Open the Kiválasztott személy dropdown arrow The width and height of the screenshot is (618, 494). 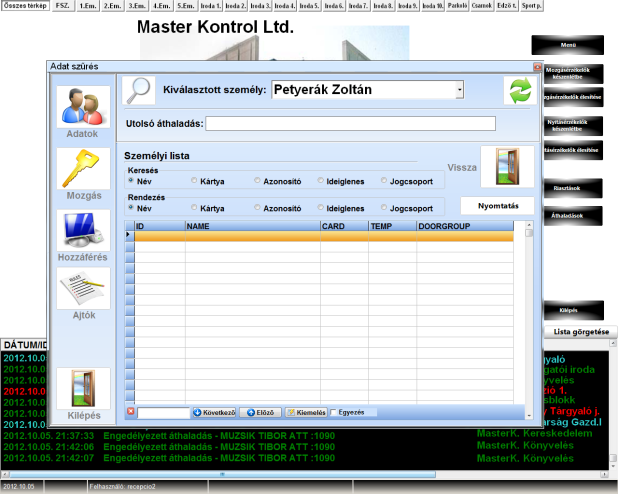coord(460,90)
